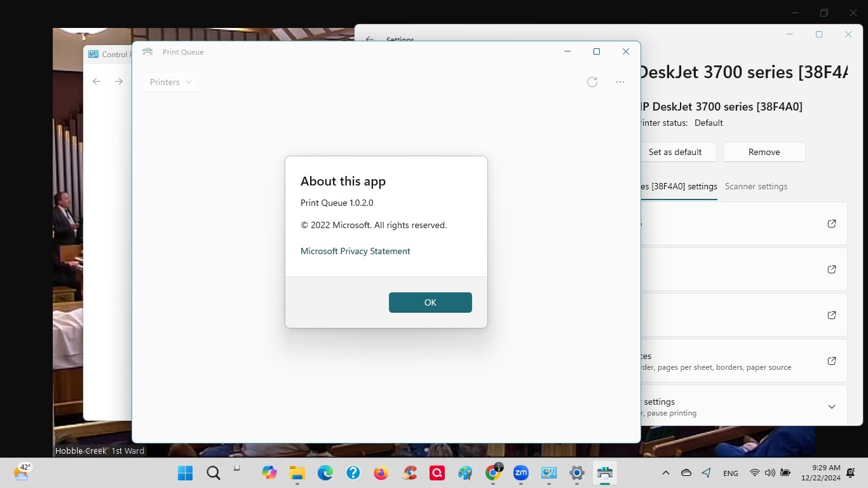The width and height of the screenshot is (868, 488).
Task: Open the first external link row in Settings
Action: [743, 224]
